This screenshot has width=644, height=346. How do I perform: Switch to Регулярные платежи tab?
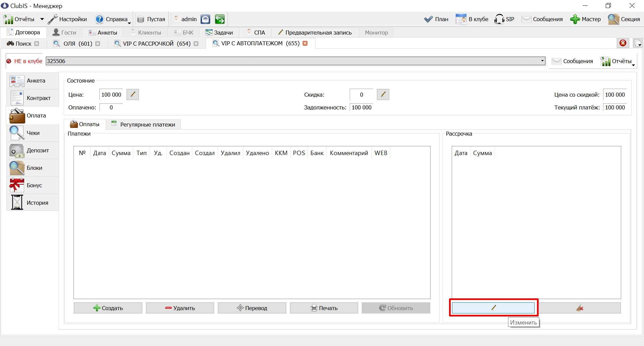tap(143, 125)
